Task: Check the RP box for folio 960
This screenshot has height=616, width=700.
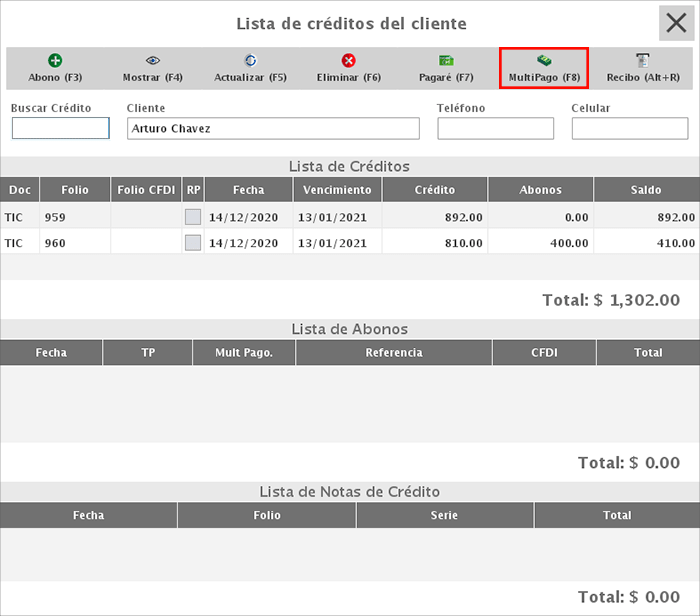Action: pos(193,243)
